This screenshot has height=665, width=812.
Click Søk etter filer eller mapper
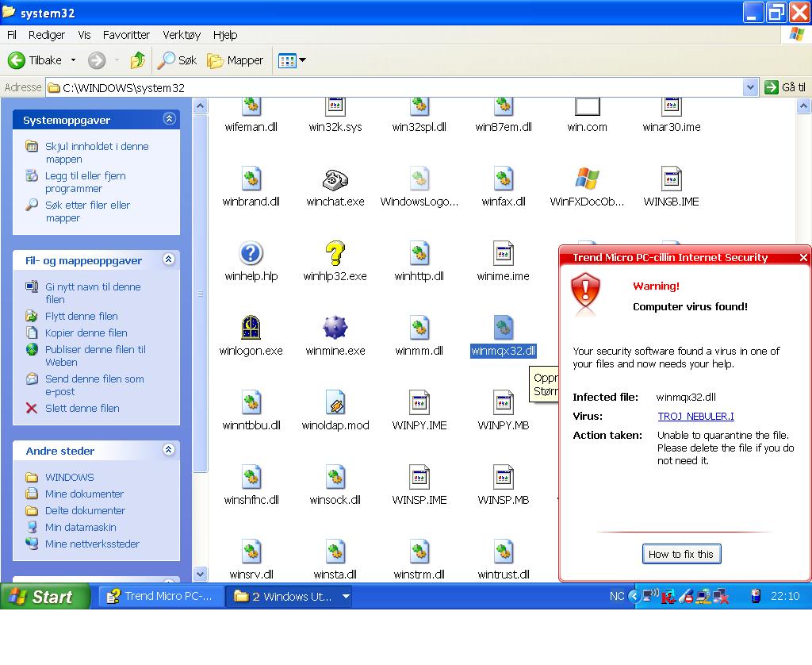pos(87,211)
